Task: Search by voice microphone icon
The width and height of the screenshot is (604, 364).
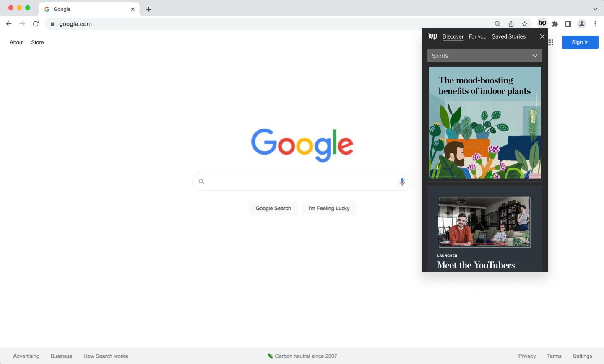Action: pos(402,182)
